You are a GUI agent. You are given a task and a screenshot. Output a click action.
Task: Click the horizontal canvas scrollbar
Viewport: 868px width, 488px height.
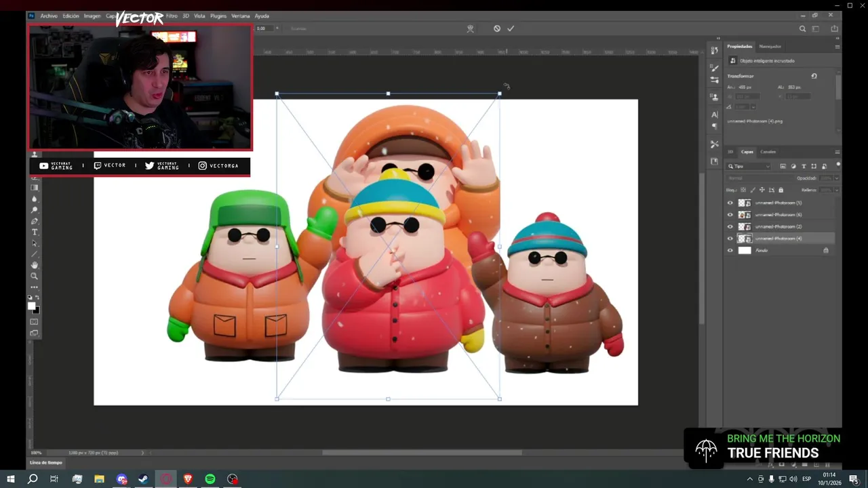coord(422,453)
